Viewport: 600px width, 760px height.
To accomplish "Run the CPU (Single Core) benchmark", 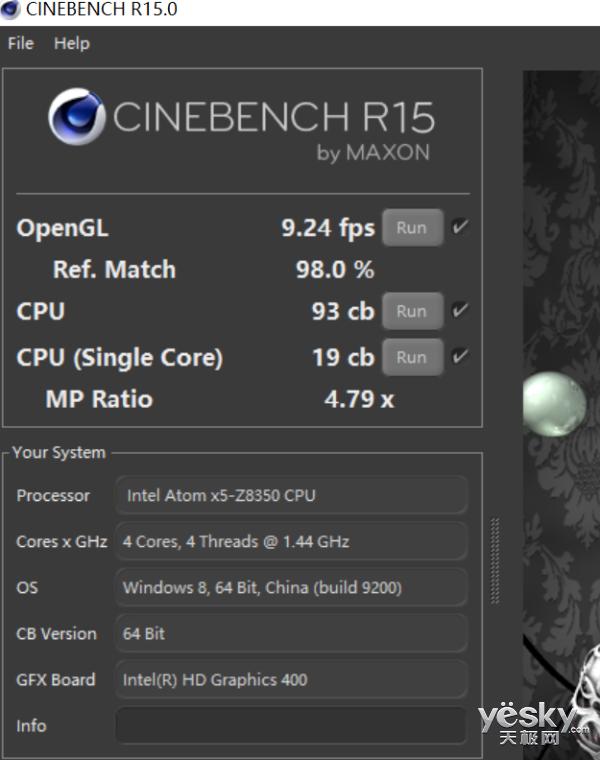I will tap(412, 357).
